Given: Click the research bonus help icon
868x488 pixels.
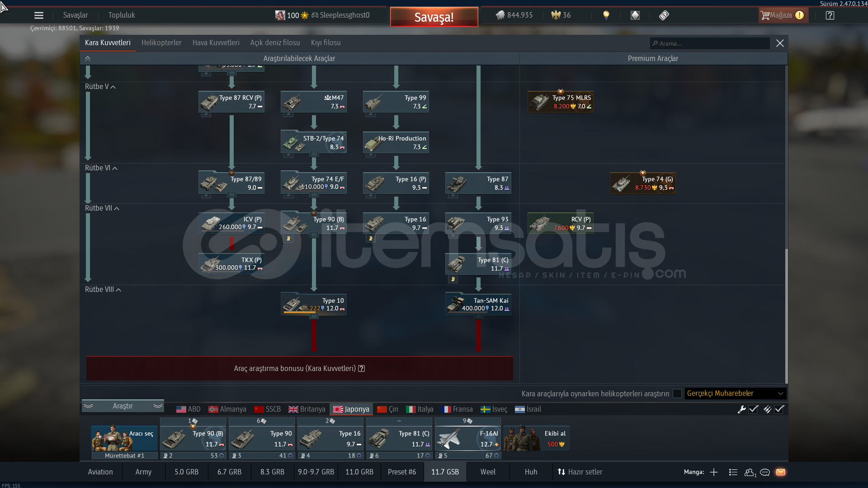Looking at the screenshot, I should 362,369.
